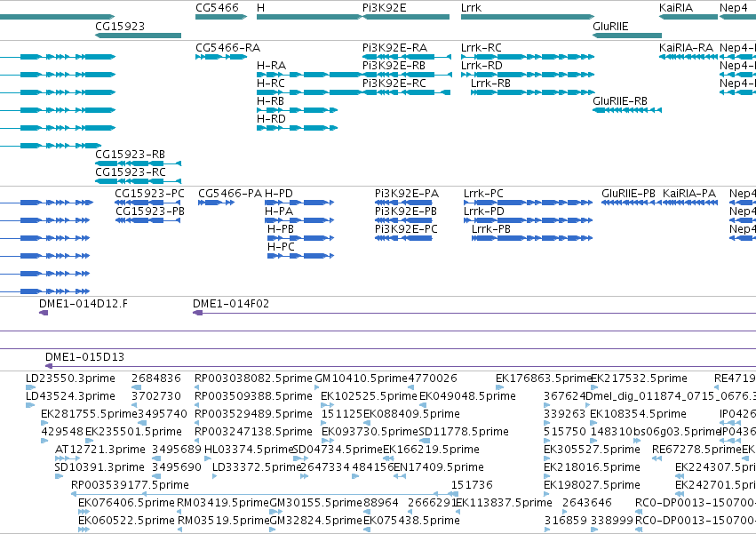Viewport: 756px width, 534px height.
Task: Select the H-RA transcript
Action: click(309, 75)
